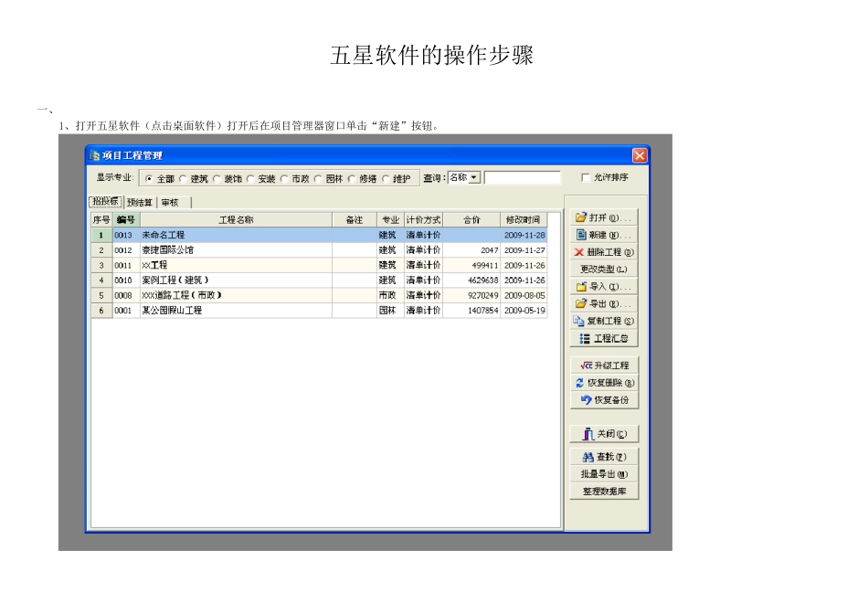Click the 查找 binoculars icon
868x614 pixels.
click(x=587, y=457)
